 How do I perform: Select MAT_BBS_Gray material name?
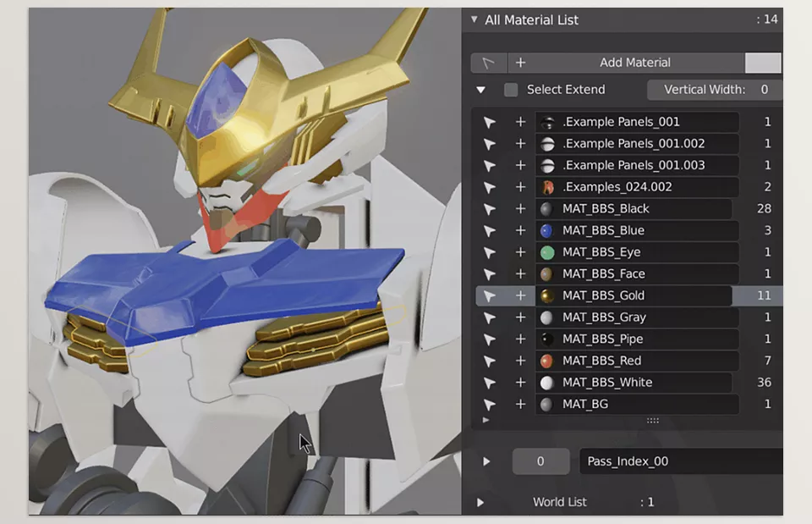click(x=604, y=317)
